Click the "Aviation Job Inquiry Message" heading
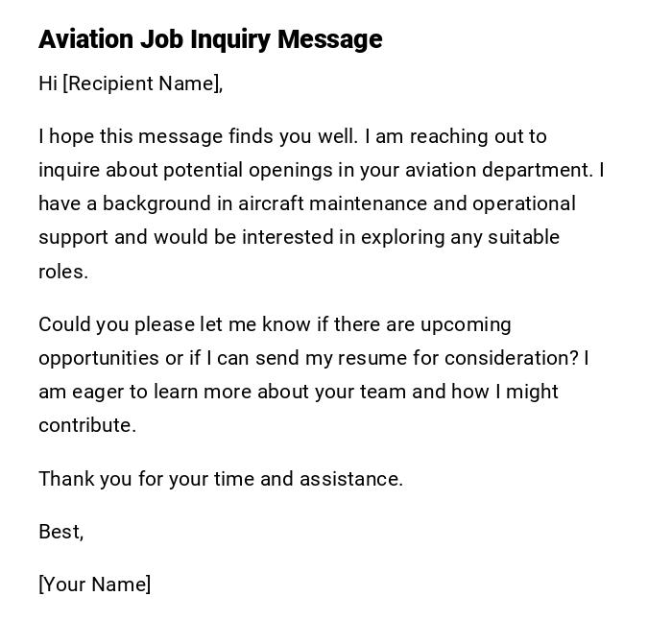 click(210, 39)
